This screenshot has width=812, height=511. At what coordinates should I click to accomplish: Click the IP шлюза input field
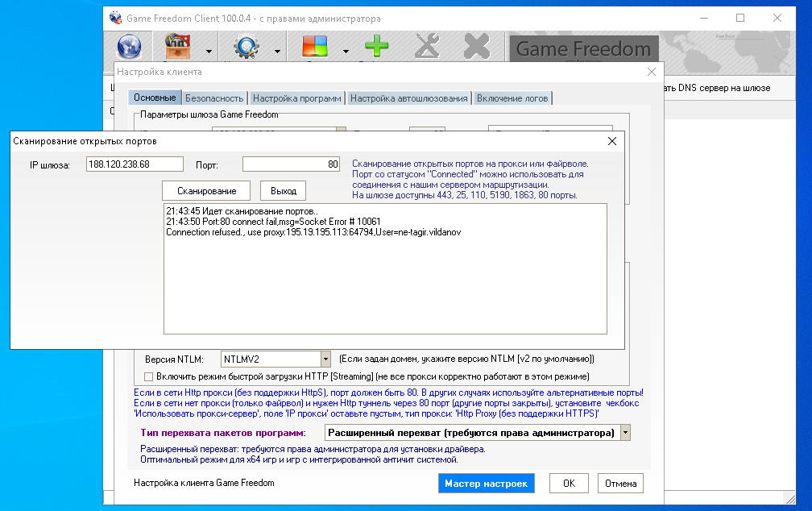point(135,164)
